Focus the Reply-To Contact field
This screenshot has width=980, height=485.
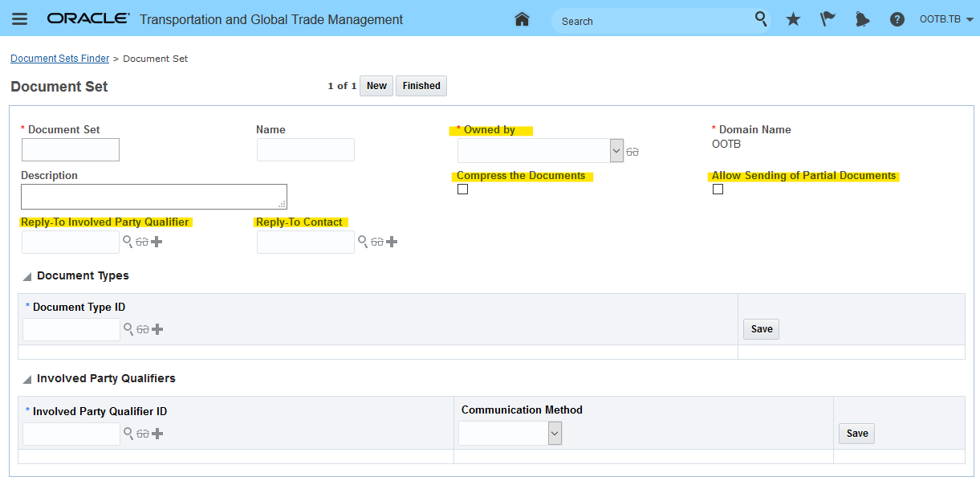(306, 242)
